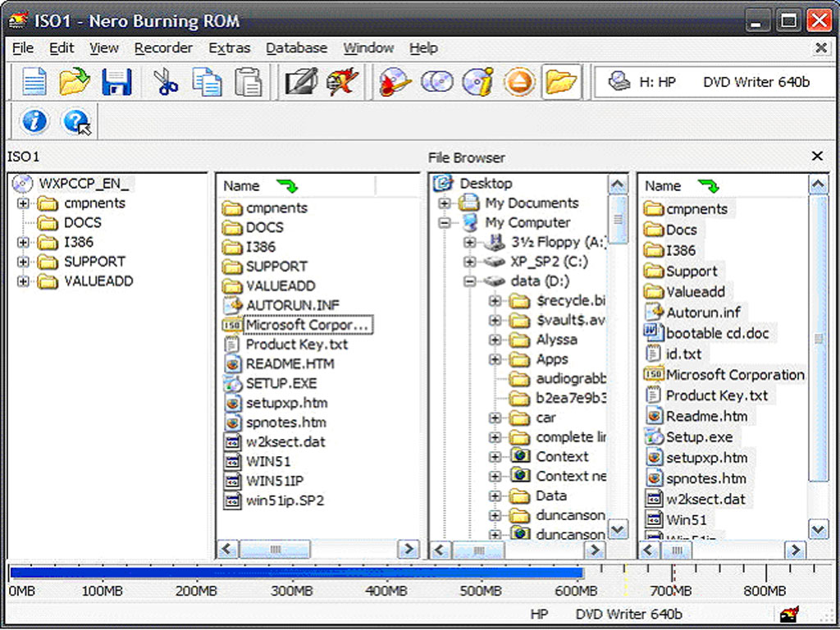Select README.HTM in ISO1 list

tap(290, 364)
